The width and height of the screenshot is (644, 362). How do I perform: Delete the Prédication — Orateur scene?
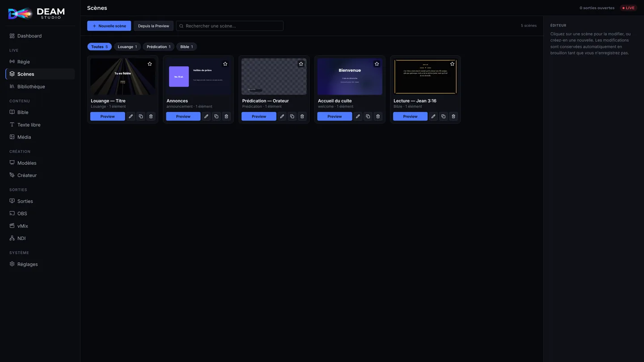tap(302, 116)
